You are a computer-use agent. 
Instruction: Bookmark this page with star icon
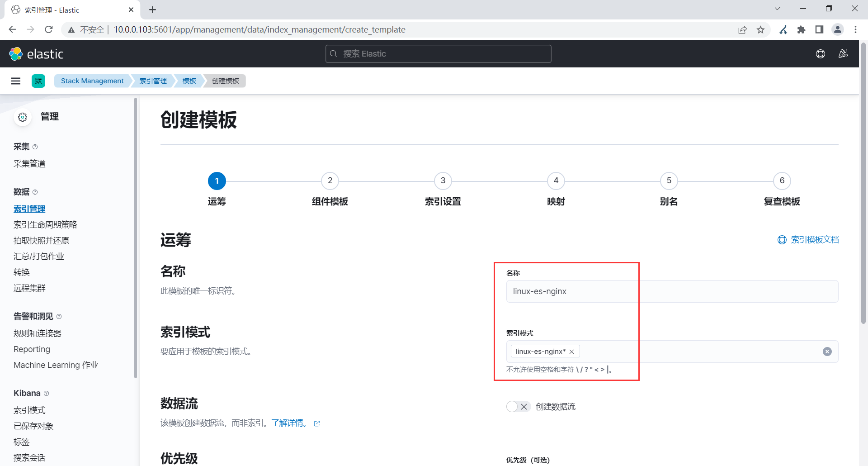tap(761, 29)
